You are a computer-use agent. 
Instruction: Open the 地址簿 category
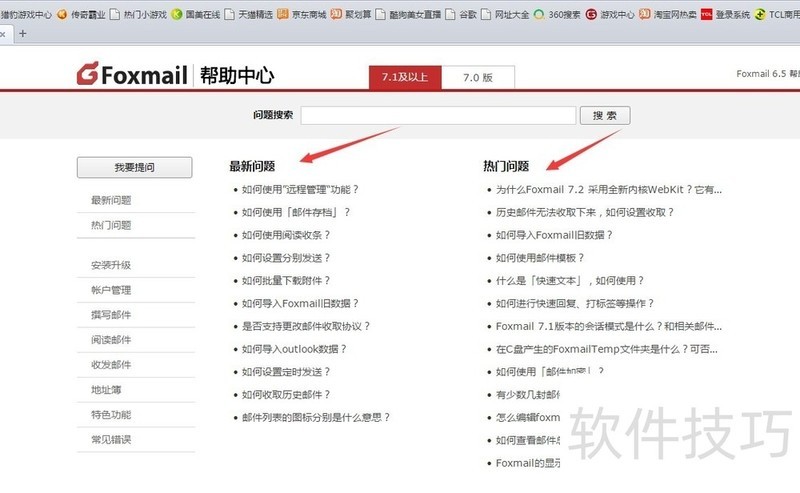pyautogui.click(x=106, y=389)
